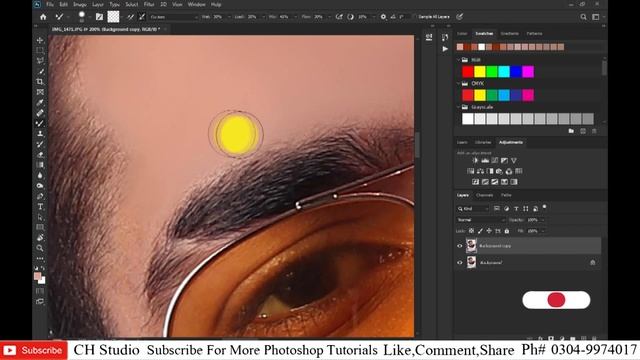Select the Zoom tool
The image size is (640, 360).
(40, 248)
